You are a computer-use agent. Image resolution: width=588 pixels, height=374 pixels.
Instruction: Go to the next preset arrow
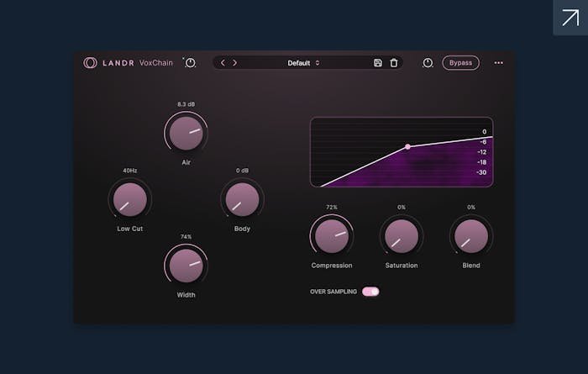pos(234,63)
